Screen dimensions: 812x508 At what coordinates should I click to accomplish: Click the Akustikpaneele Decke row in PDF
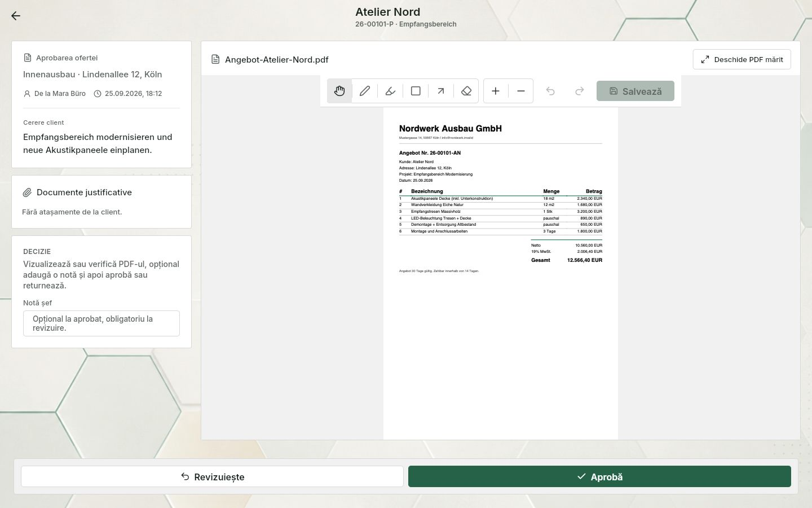tap(501, 199)
